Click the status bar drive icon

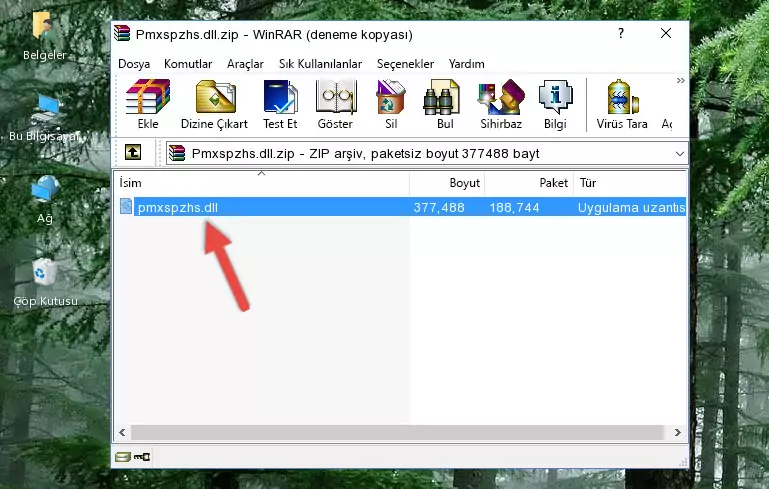(123, 457)
